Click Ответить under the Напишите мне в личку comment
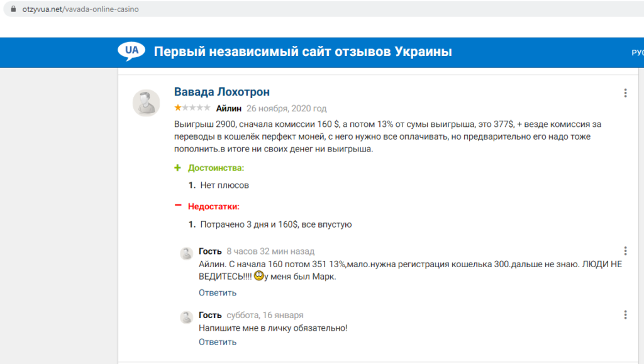Screen dimensions: 644x364 click(218, 342)
